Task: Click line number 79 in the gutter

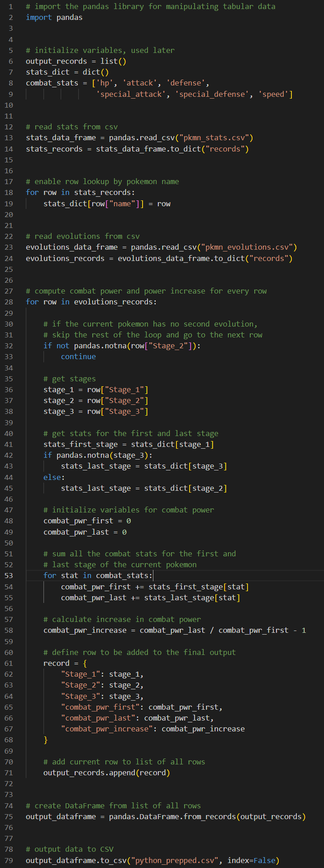Action: click(9, 860)
